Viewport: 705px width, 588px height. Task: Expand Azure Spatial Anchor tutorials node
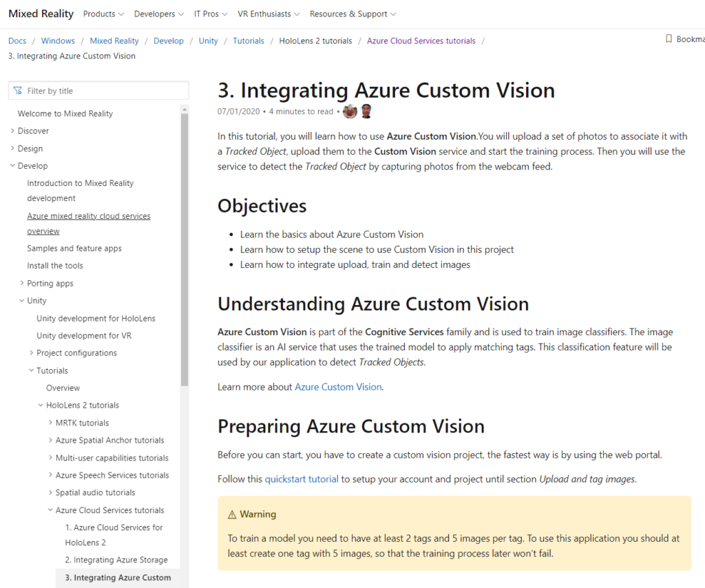(50, 440)
